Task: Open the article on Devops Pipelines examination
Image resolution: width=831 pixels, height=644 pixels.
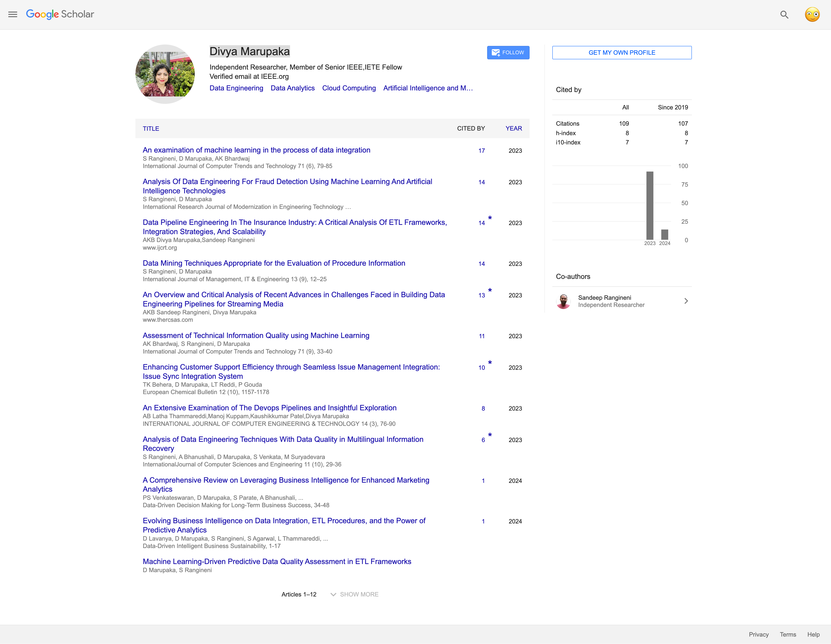Action: tap(269, 408)
